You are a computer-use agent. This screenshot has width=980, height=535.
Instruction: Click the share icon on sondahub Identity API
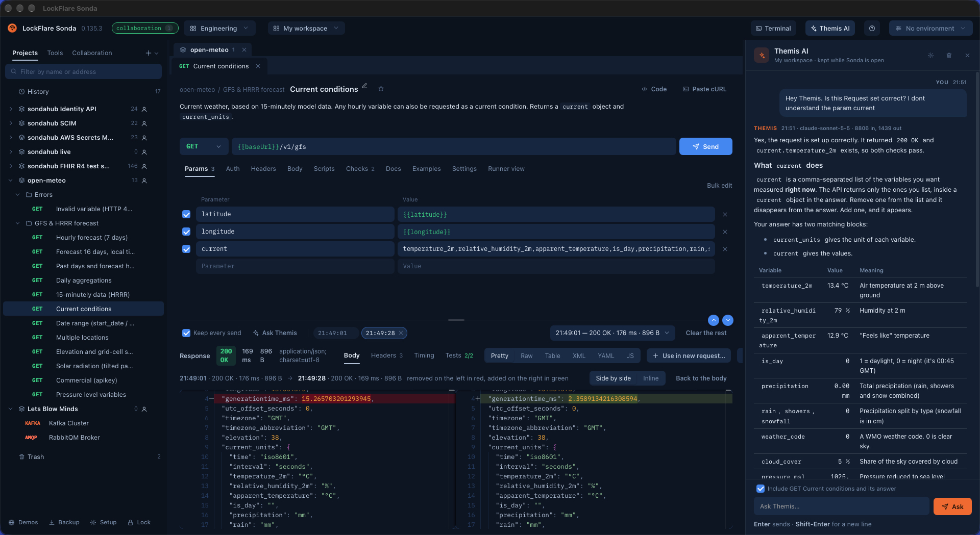[x=144, y=109]
